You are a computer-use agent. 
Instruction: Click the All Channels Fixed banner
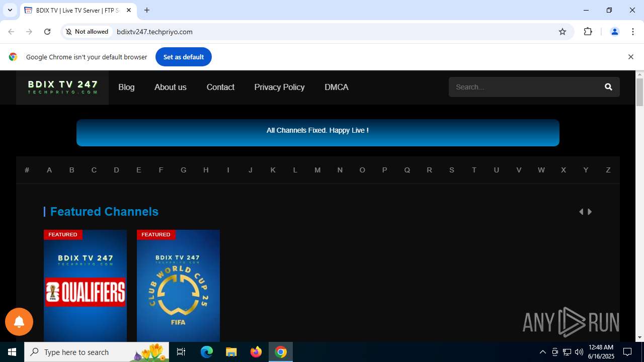coord(318,133)
